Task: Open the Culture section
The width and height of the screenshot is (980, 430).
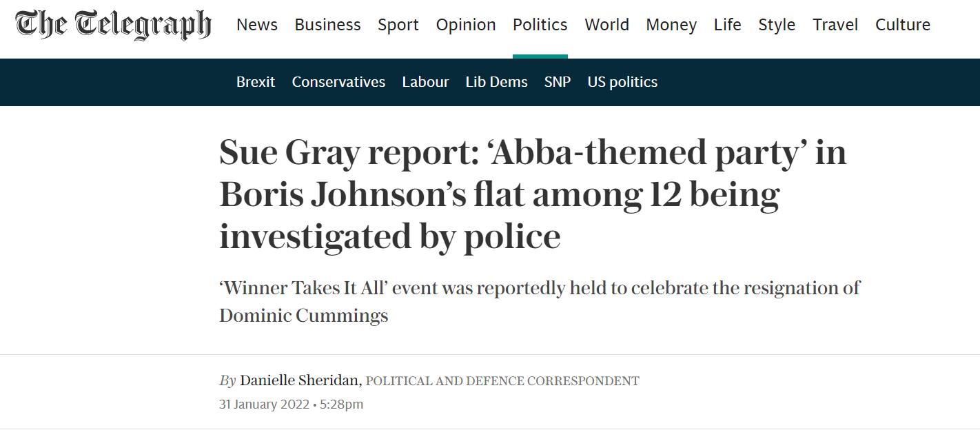Action: point(903,25)
